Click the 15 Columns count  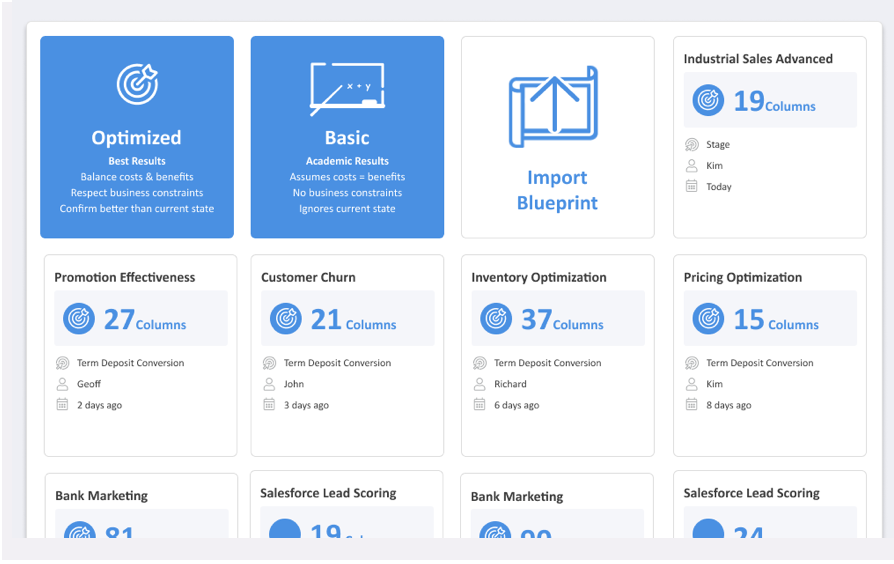[x=776, y=319]
